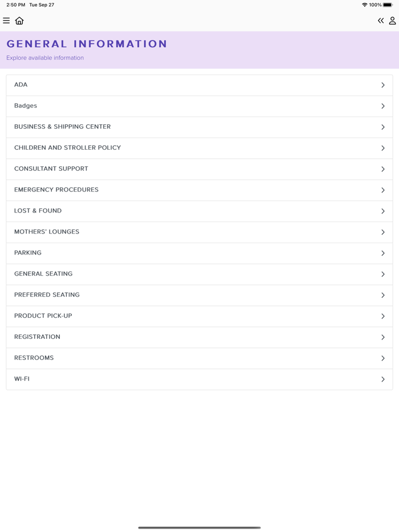Select CONSULTANT SUPPORT entry
Viewport: 399px width, 532px height.
click(51, 169)
